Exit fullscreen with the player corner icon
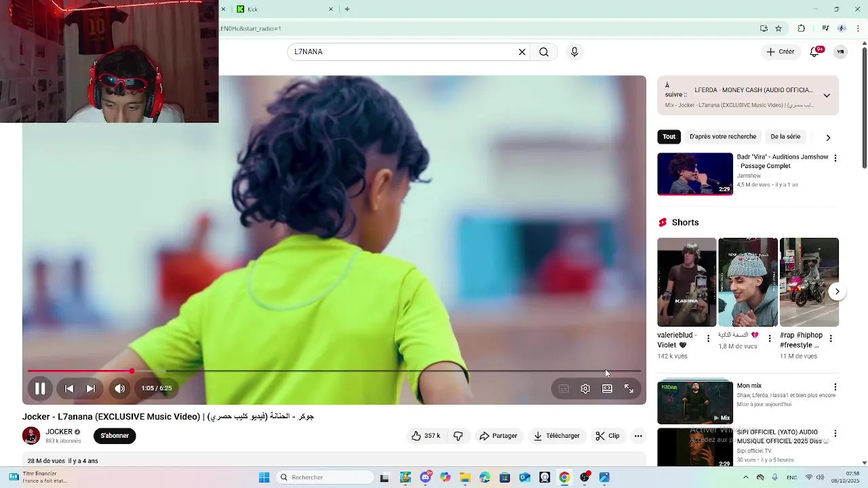The width and height of the screenshot is (868, 488). [629, 388]
